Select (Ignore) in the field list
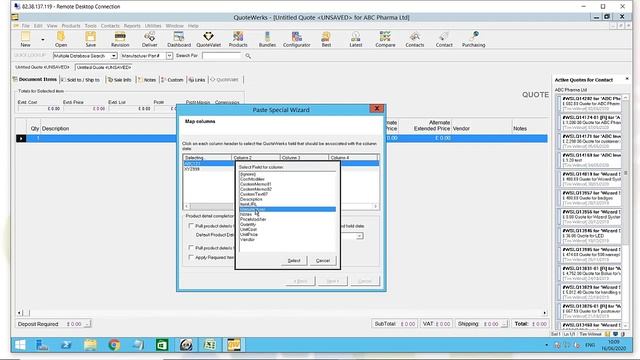The image size is (640, 360). pos(287,174)
